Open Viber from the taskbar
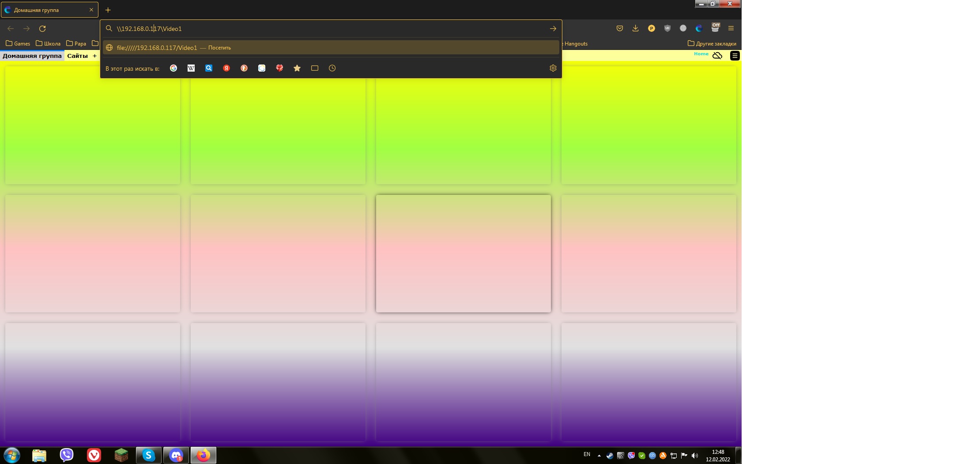Viewport: 980px width, 464px height. [x=67, y=455]
